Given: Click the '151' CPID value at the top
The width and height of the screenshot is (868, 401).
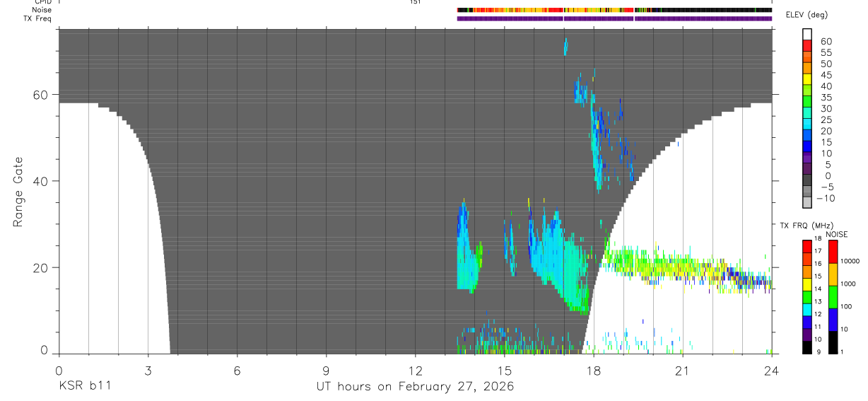Looking at the screenshot, I should point(415,2).
